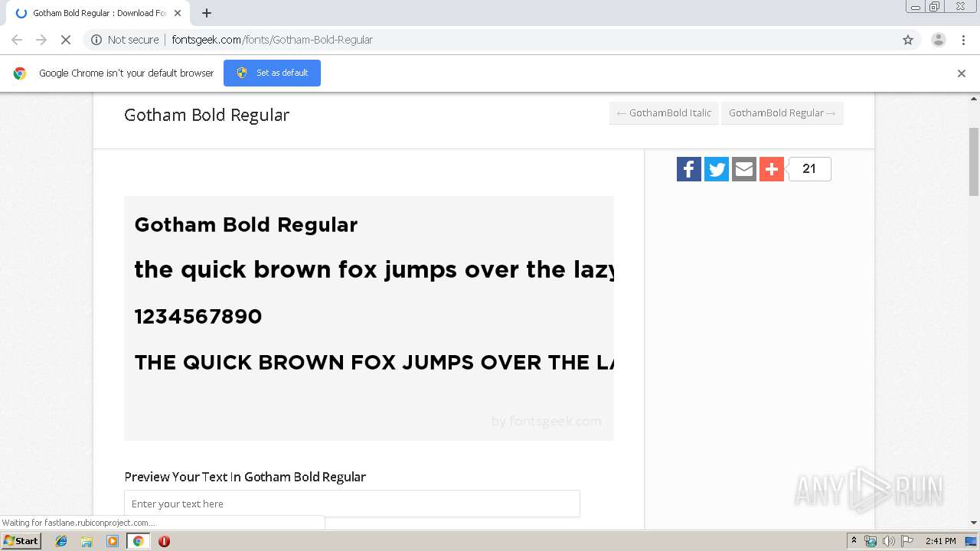Viewport: 980px width, 551px height.
Task: Go forward to next page
Action: 41,40
